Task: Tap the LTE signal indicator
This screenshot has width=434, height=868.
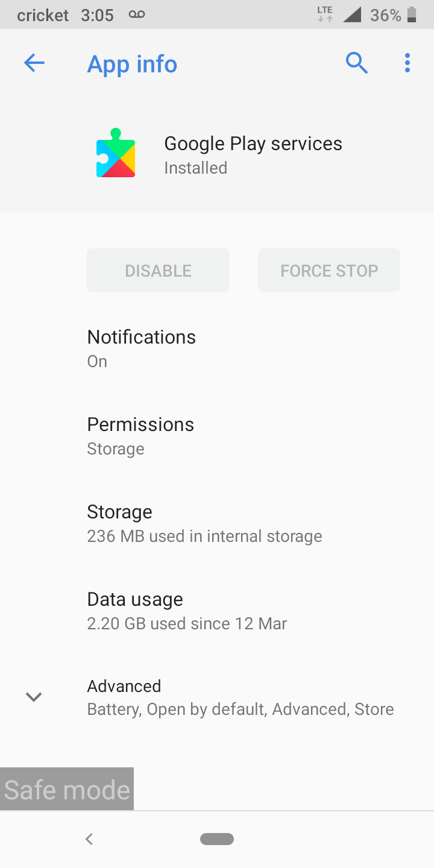Action: 325,15
